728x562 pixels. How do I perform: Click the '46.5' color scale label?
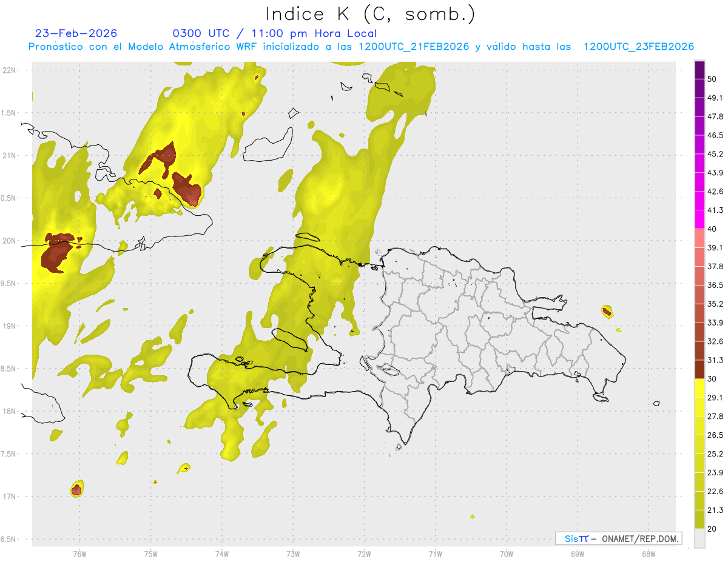715,135
